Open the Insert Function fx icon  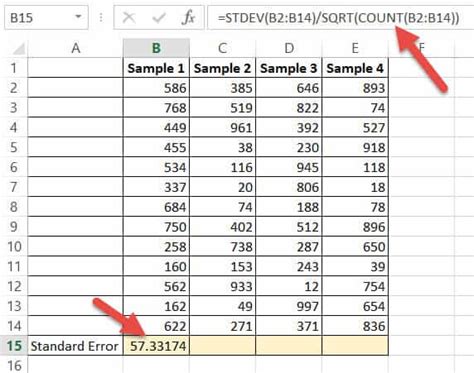pos(188,17)
